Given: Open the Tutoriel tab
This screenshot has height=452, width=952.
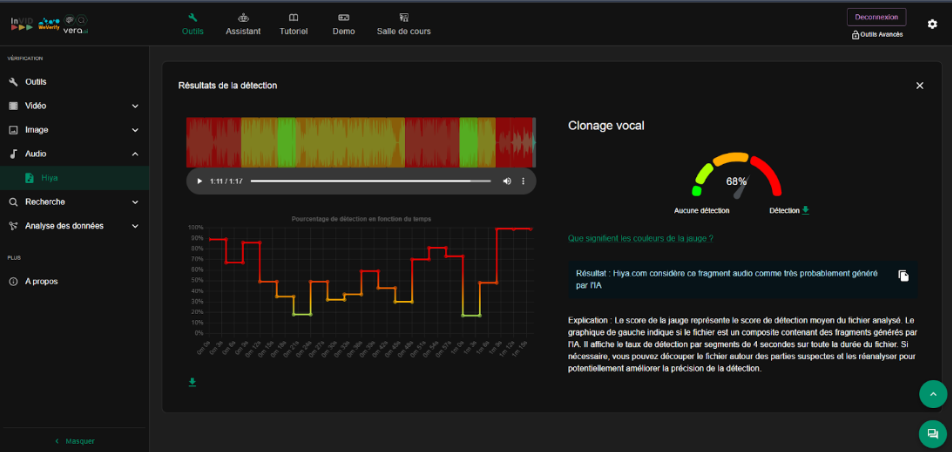Looking at the screenshot, I should (x=293, y=24).
